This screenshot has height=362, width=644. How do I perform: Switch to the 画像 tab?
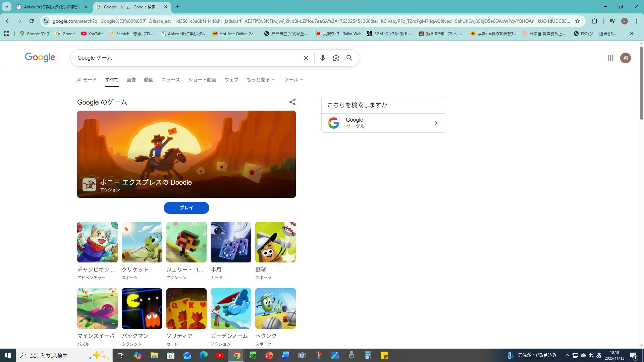131,80
